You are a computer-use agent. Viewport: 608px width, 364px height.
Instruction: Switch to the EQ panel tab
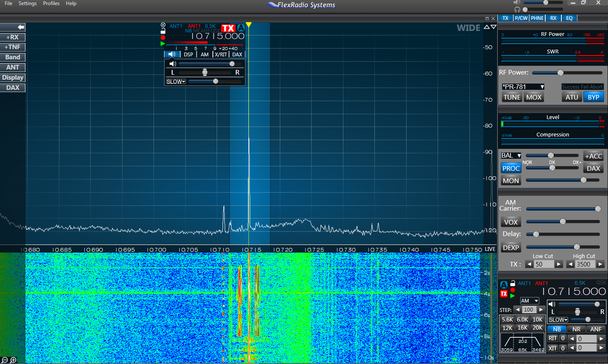coord(569,18)
